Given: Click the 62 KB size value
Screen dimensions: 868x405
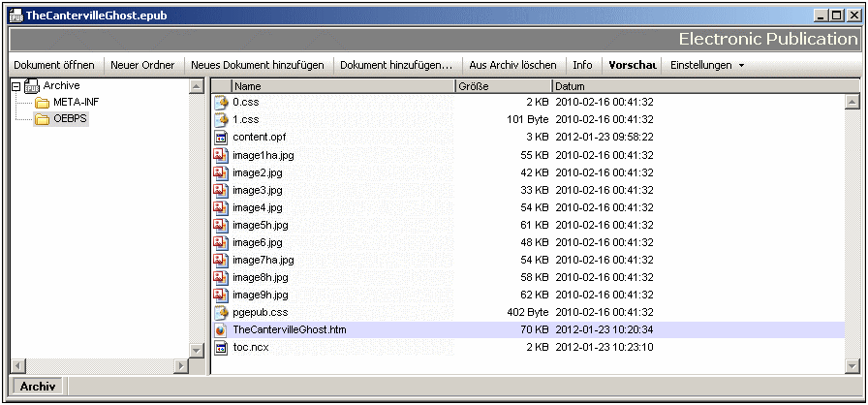Looking at the screenshot, I should pyautogui.click(x=534, y=295).
